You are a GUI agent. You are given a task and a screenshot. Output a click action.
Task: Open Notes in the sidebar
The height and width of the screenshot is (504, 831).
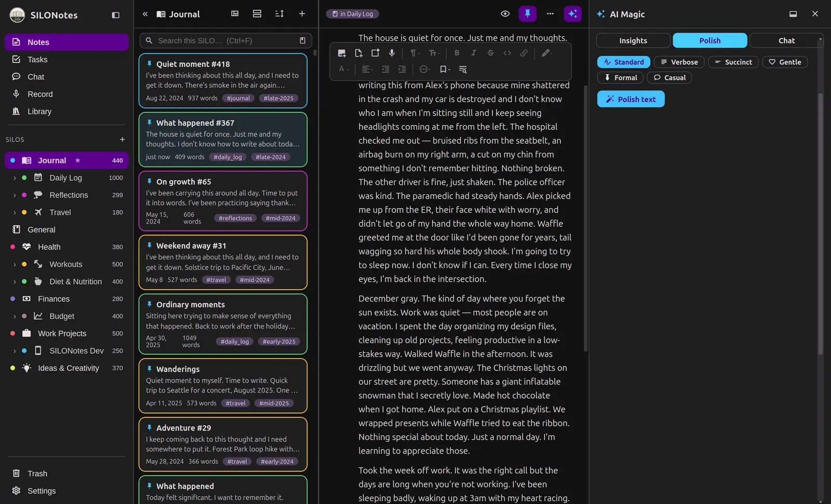[66, 42]
